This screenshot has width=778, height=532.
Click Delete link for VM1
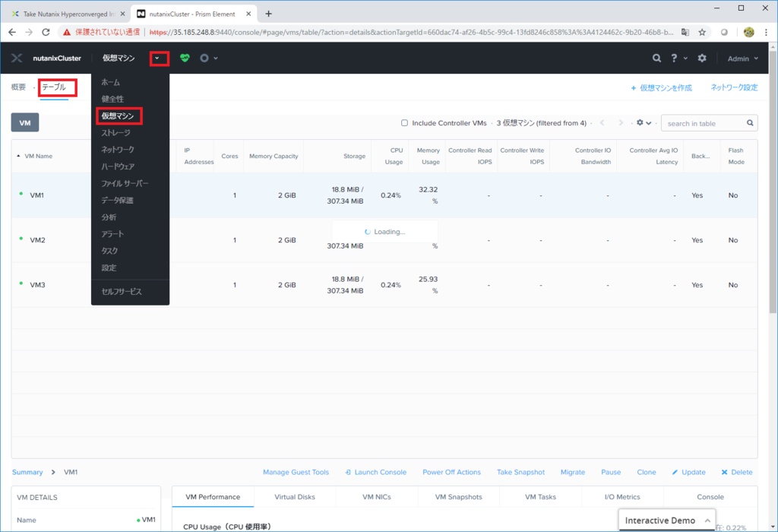coord(737,472)
